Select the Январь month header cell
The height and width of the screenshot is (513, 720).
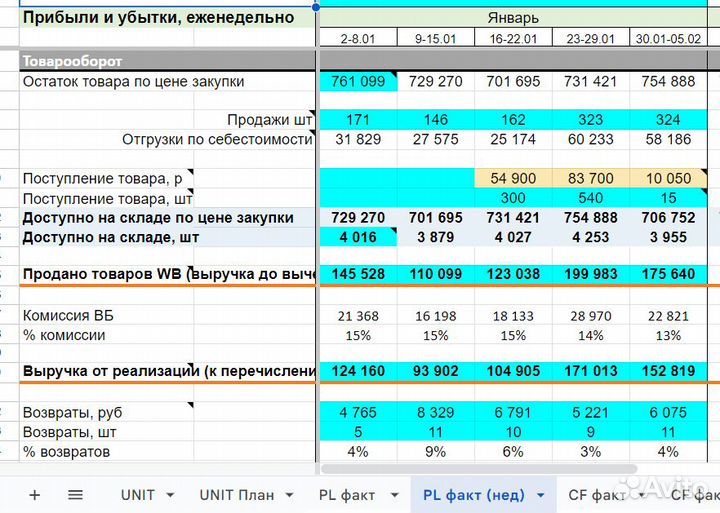pyautogui.click(x=513, y=18)
